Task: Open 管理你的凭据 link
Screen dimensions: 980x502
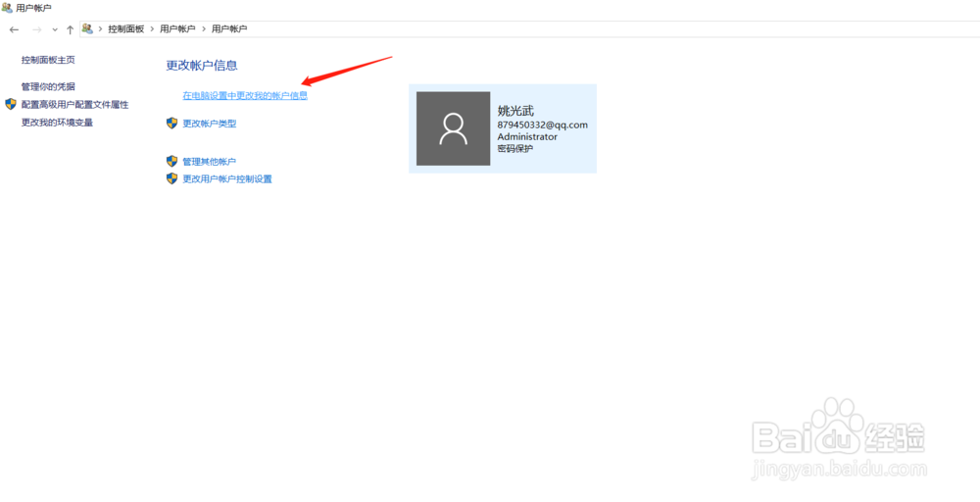Action: click(x=48, y=86)
